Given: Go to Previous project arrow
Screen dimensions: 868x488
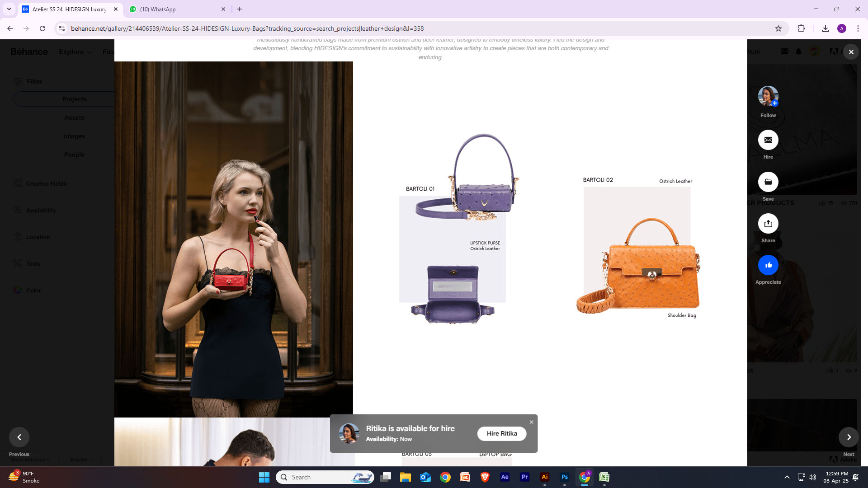Looking at the screenshot, I should 19,437.
